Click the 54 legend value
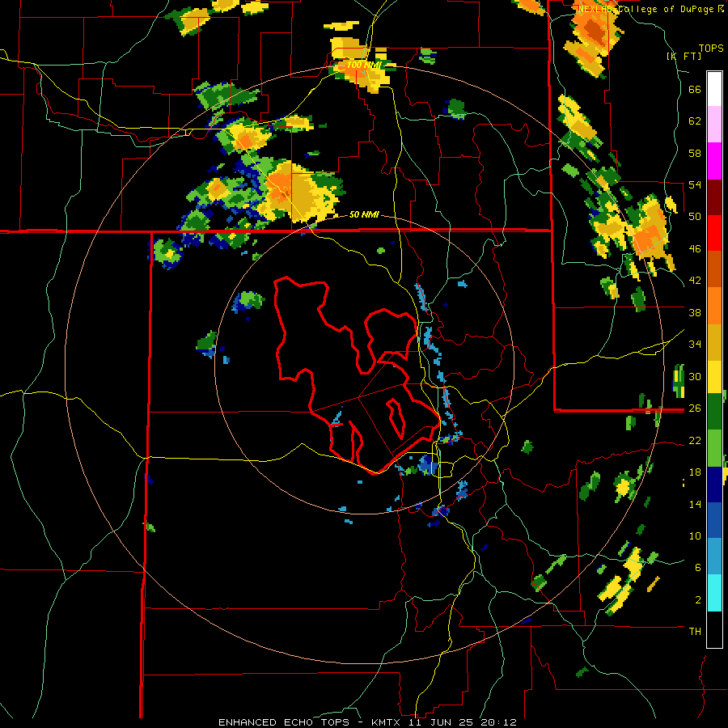Screen dimensions: 728x728 click(x=695, y=184)
